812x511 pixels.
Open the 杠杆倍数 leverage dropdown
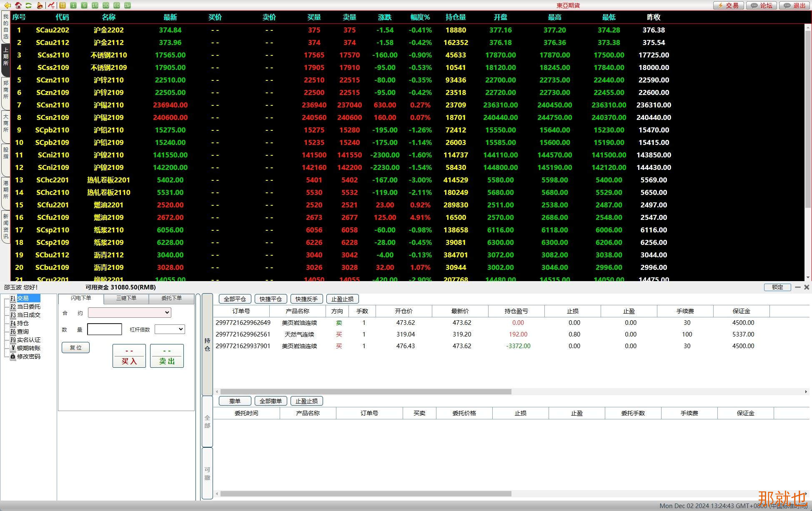(x=169, y=329)
